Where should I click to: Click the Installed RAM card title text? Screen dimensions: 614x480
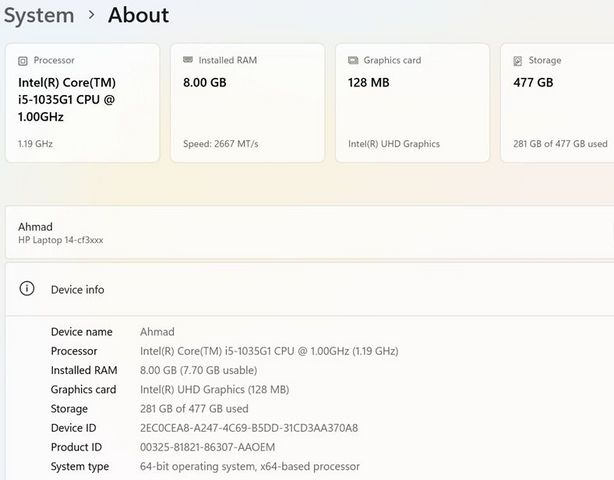coord(228,60)
